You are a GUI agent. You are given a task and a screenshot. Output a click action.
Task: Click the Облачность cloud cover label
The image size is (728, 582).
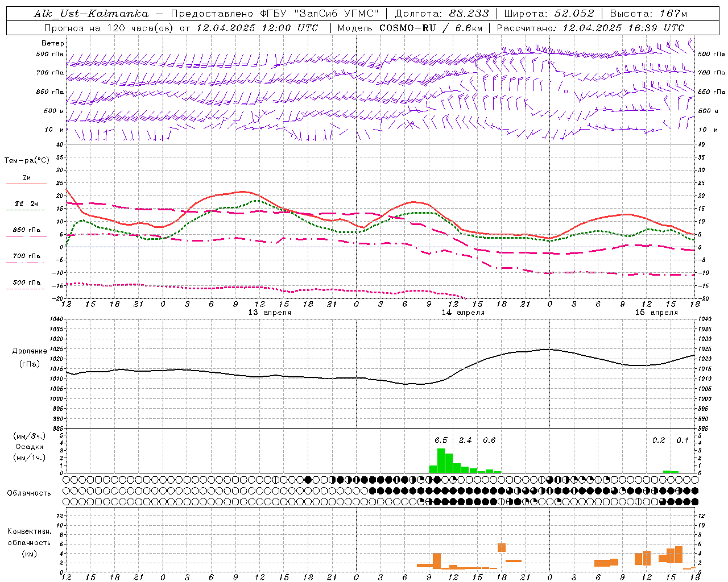pos(29,493)
